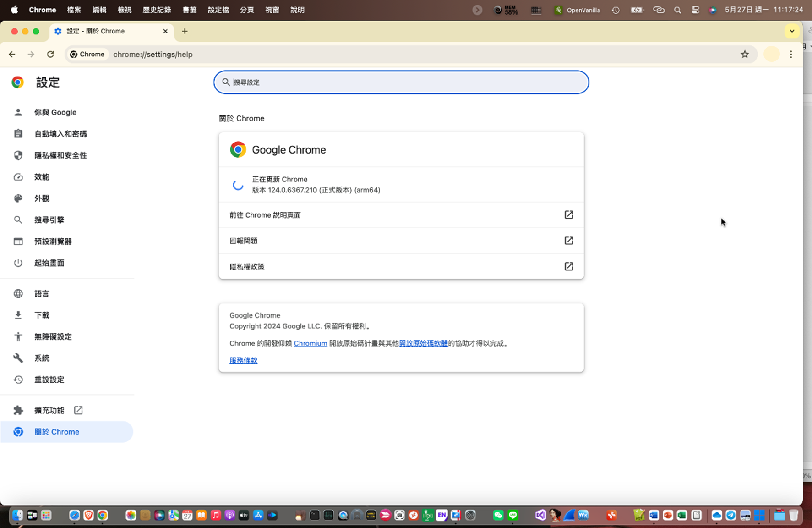The width and height of the screenshot is (812, 528).
Task: Open the 系統 system settings
Action: tap(41, 358)
